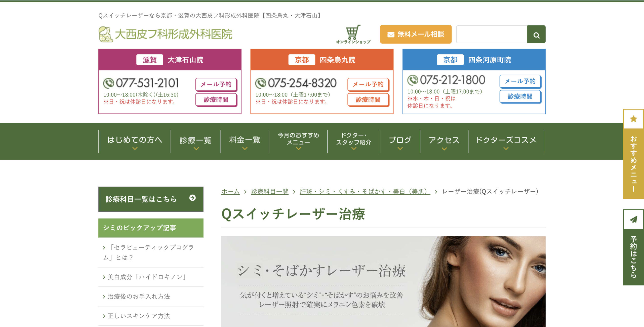Image resolution: width=644 pixels, height=327 pixels.
Task: Open 診療時間 for the 四条烏丸院 clinic
Action: (368, 100)
